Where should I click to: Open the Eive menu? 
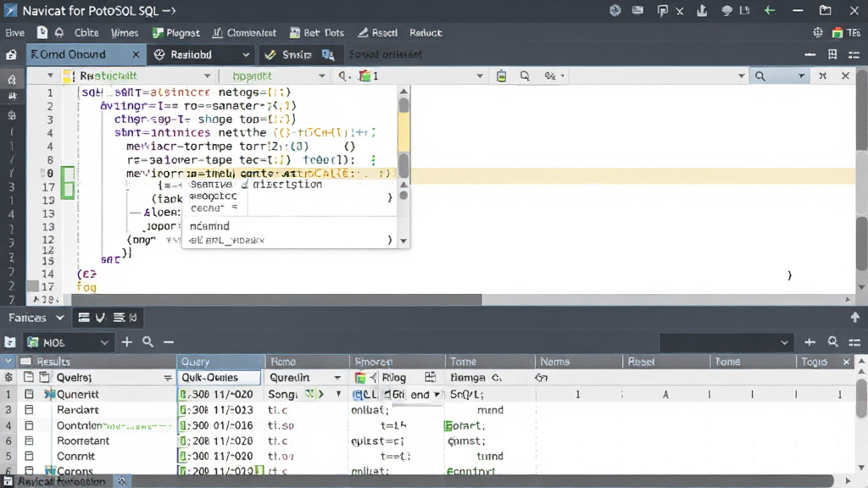pos(15,33)
